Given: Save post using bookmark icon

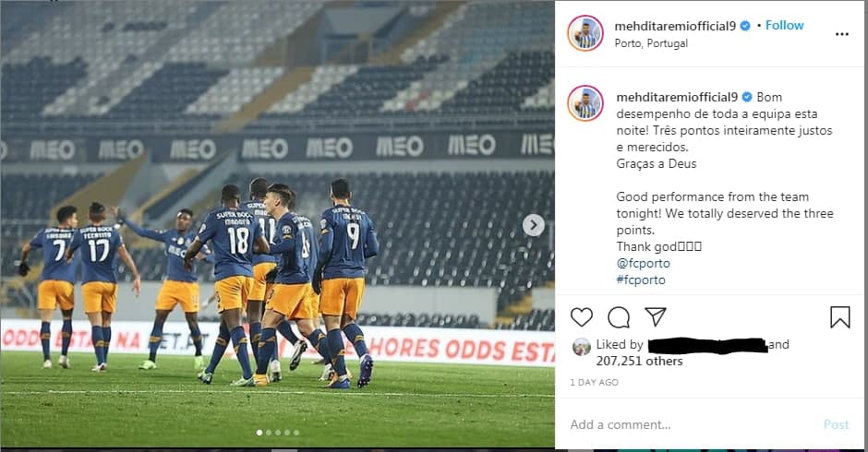Looking at the screenshot, I should [x=839, y=317].
